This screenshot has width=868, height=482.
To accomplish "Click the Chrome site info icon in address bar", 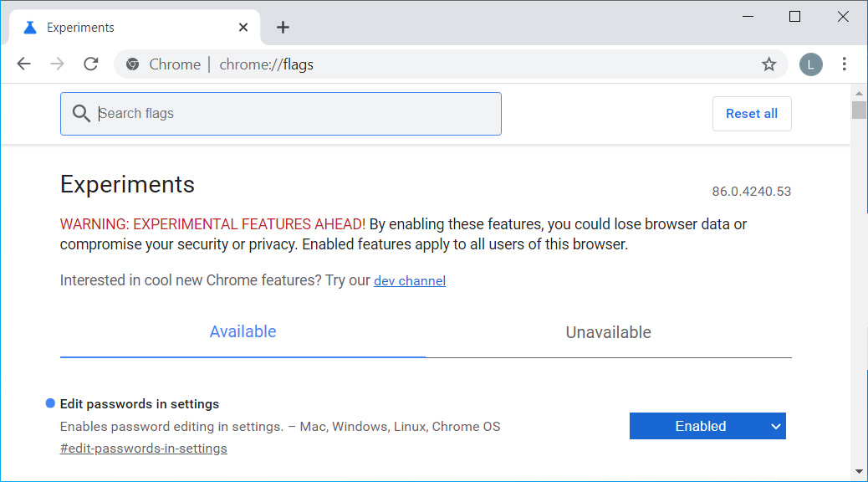I will point(132,64).
